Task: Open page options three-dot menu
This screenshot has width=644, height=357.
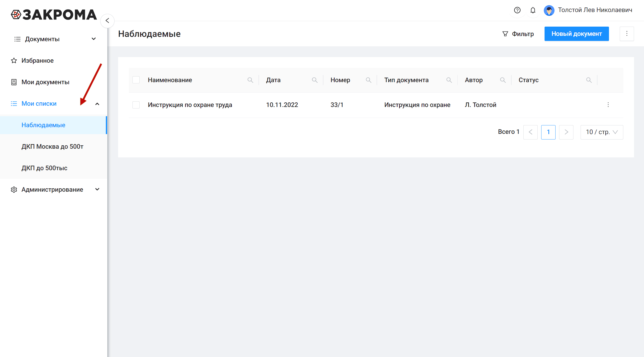Action: (x=627, y=34)
